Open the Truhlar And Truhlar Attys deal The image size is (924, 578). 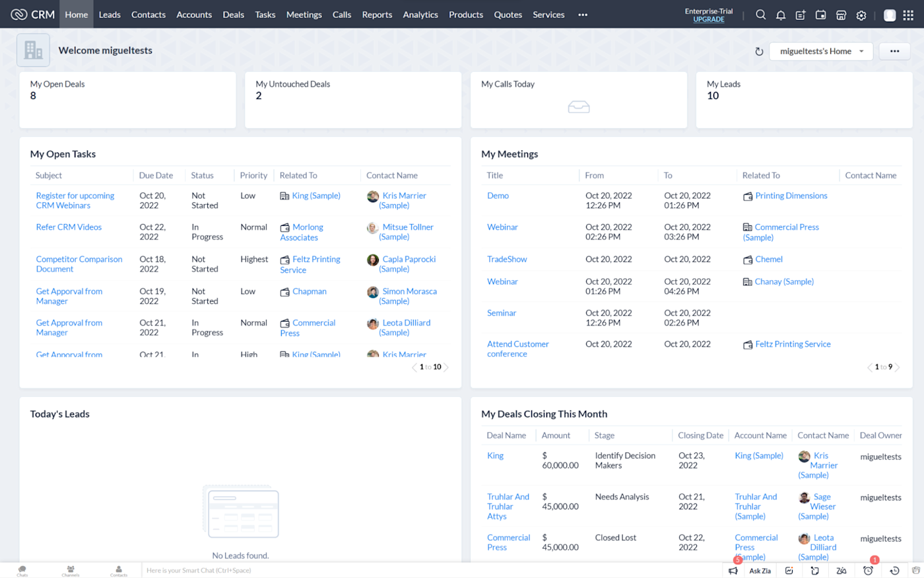tap(508, 507)
